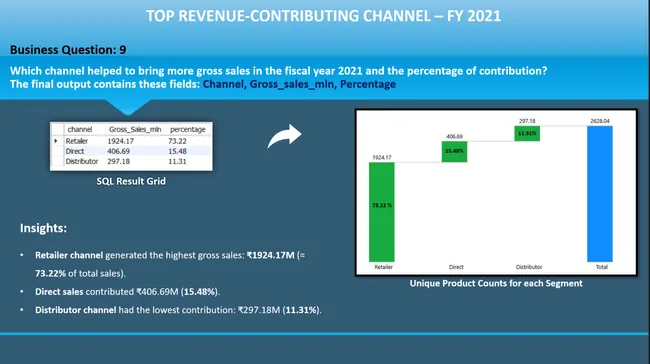Click the 'percentage' column header
The image size is (650, 364).
point(187,129)
